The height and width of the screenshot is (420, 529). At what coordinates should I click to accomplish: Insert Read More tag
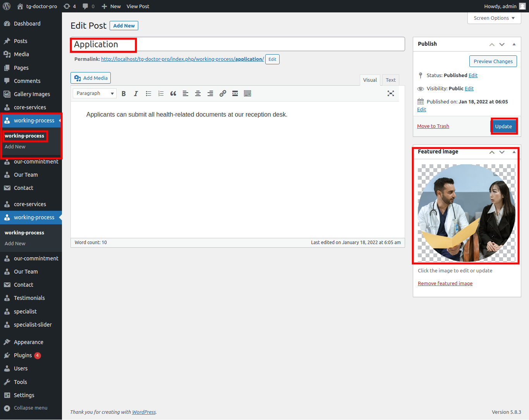235,94
